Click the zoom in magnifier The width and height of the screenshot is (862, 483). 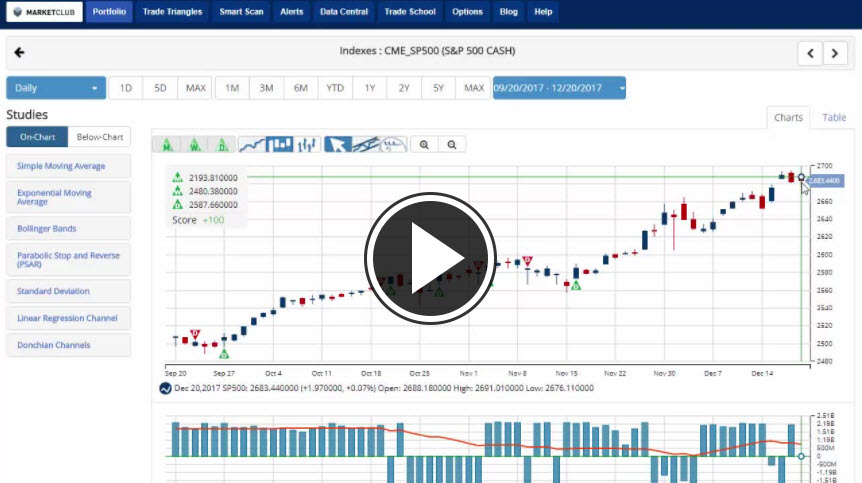click(425, 145)
